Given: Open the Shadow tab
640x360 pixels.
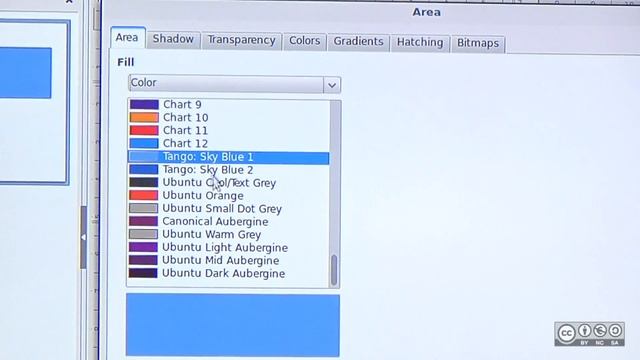Looking at the screenshot, I should point(173,39).
